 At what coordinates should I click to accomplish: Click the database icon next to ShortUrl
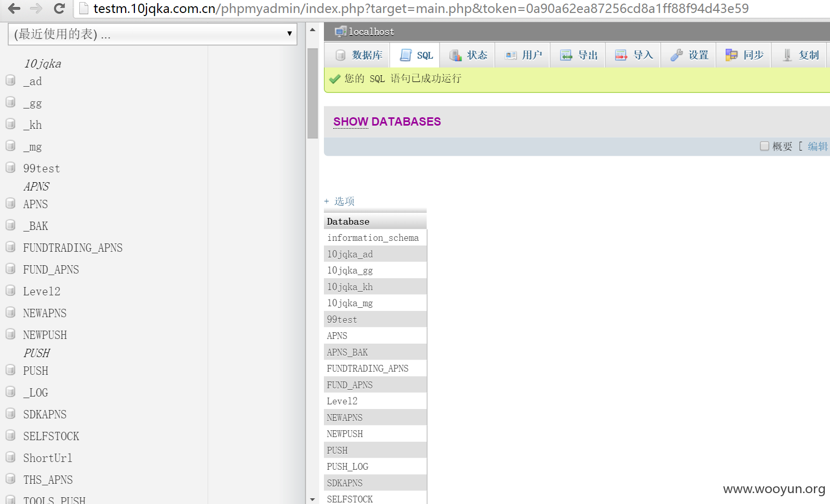(10, 457)
